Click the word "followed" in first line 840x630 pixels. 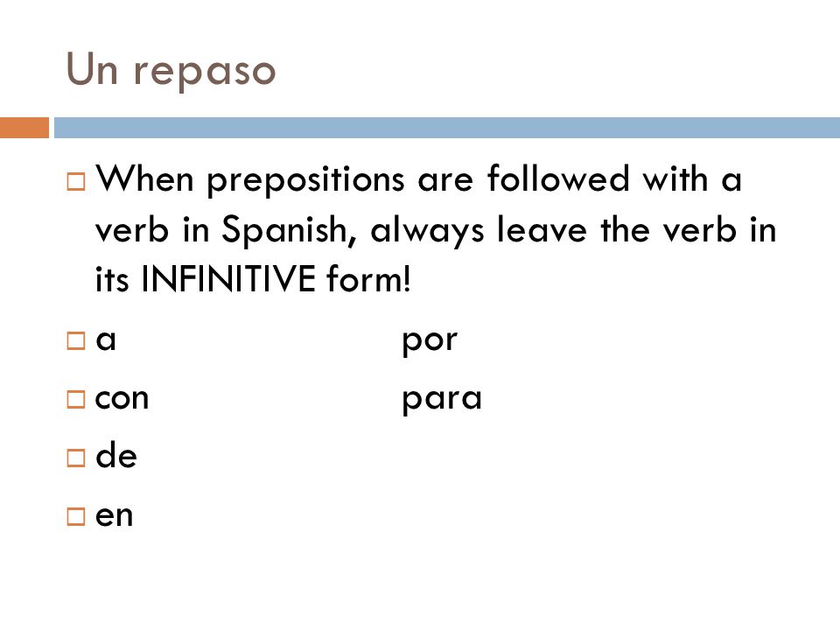(558, 178)
